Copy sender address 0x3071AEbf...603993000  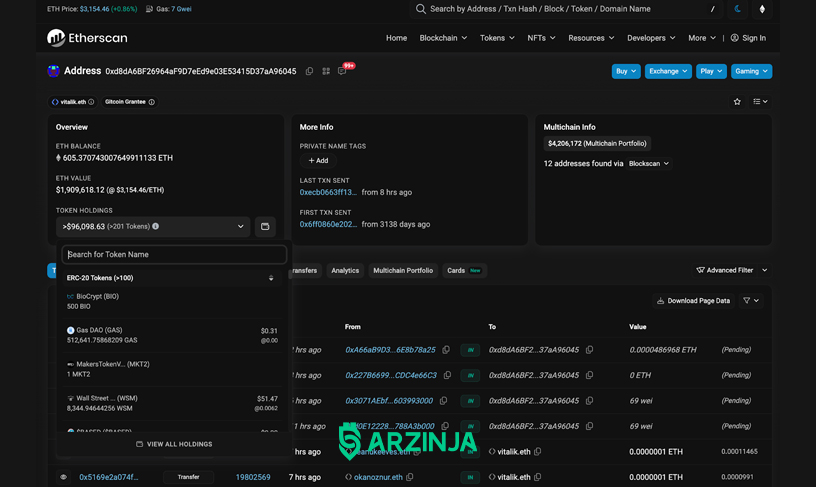coord(443,401)
